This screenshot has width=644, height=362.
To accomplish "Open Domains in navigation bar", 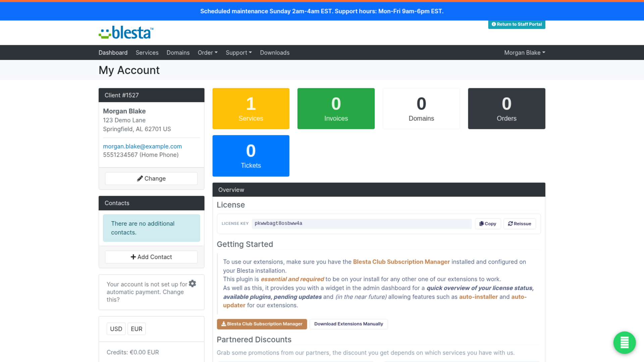I will click(178, 53).
